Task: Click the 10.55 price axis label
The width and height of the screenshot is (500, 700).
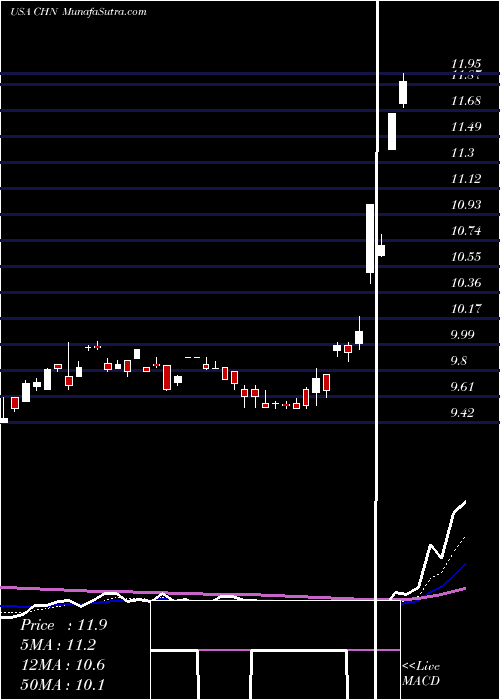Action: click(467, 257)
